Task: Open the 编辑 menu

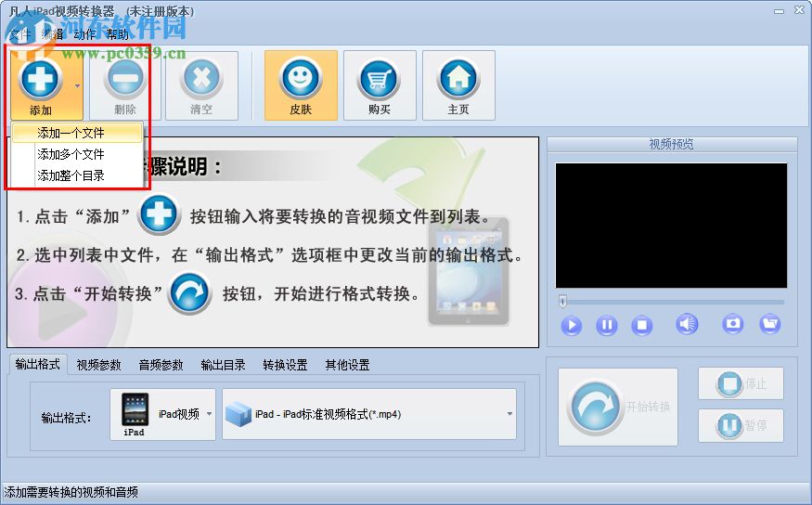Action: coord(52,34)
